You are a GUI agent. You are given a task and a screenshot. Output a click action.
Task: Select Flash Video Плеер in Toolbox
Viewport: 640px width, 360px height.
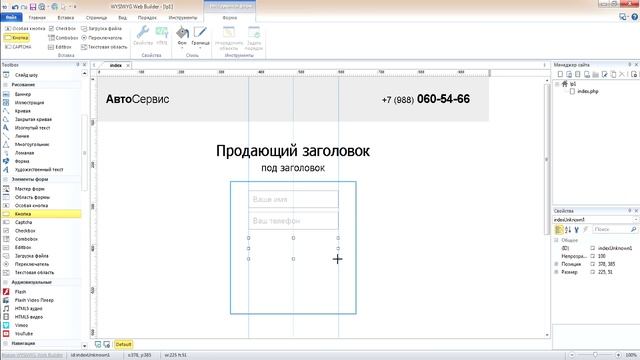point(34,300)
